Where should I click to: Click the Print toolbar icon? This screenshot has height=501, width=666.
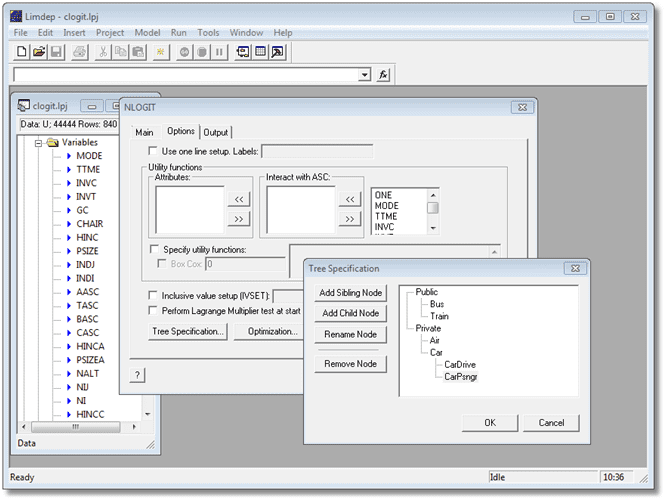(x=79, y=52)
